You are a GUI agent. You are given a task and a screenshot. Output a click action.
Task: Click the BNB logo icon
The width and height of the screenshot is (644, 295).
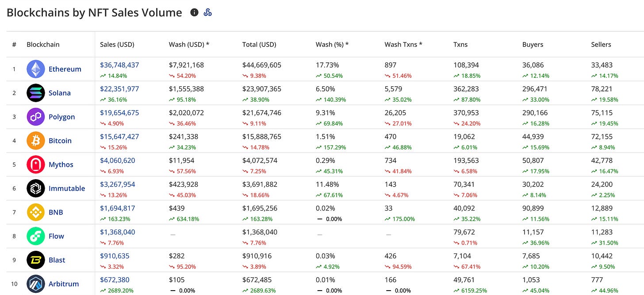click(x=36, y=212)
